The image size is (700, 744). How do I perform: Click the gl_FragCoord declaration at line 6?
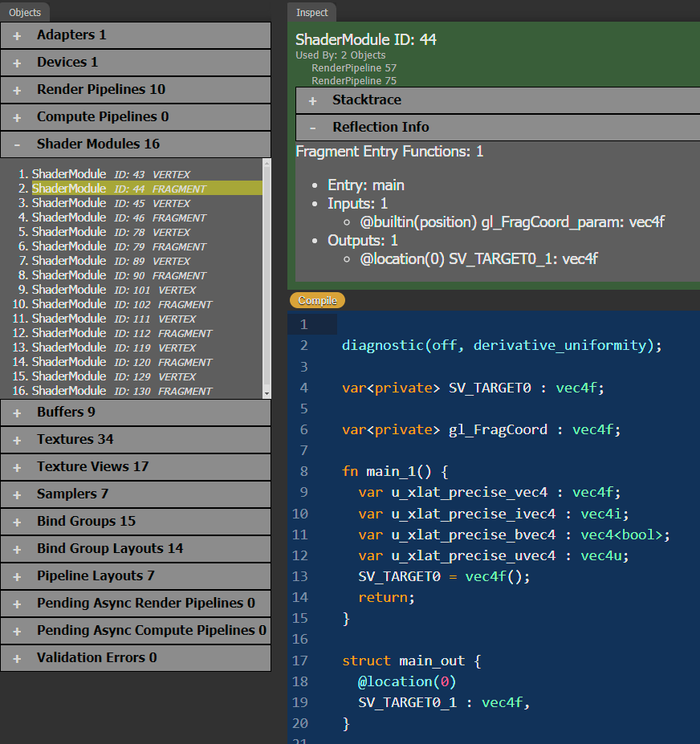pos(481,430)
